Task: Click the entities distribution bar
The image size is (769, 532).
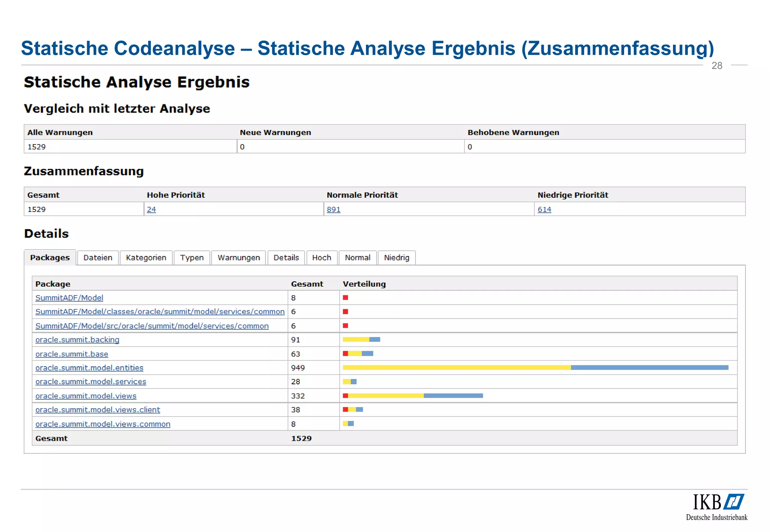Action: click(535, 368)
